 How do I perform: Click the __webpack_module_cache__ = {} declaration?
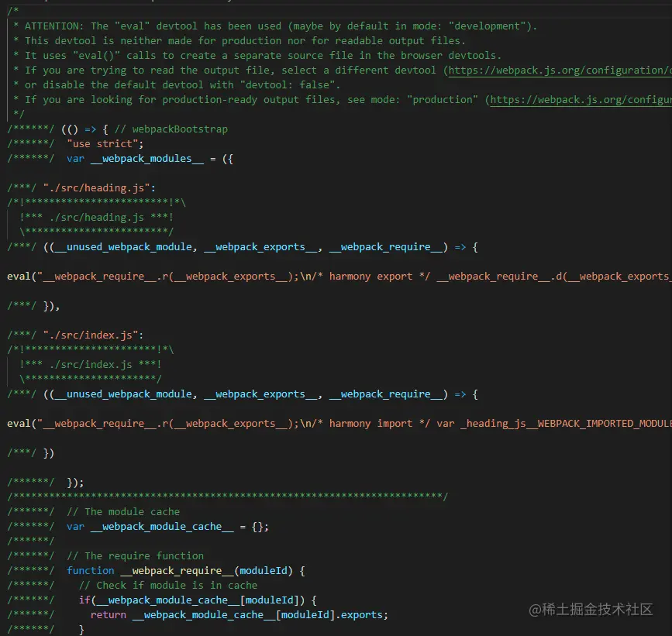click(167, 527)
